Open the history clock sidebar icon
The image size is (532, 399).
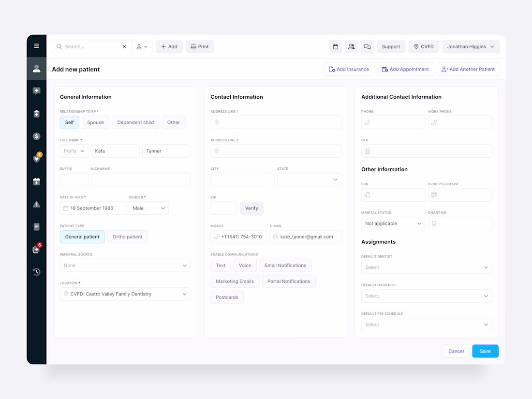pyautogui.click(x=36, y=272)
